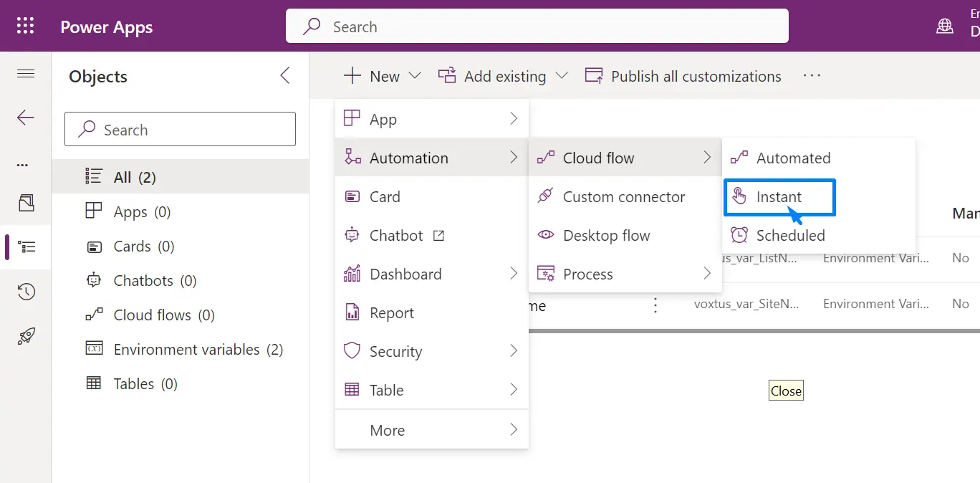Screen dimensions: 980x483
Task: Open the toolbar overflow ellipsis
Action: pyautogui.click(x=812, y=75)
